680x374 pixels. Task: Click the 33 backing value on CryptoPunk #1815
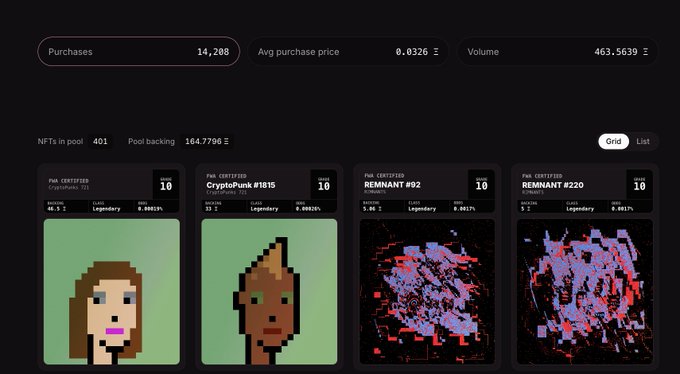coord(211,209)
